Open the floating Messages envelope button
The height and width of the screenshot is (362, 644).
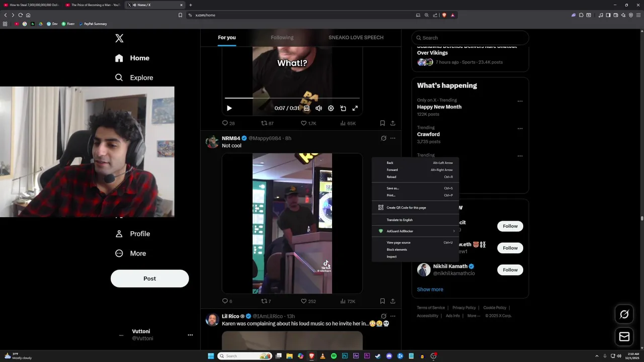[624, 337]
